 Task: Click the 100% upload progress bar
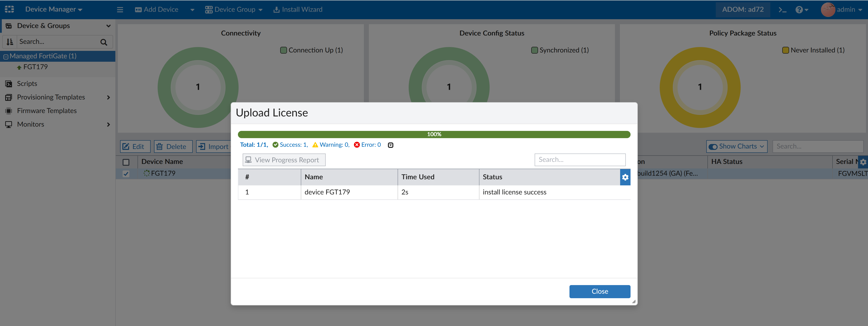434,134
